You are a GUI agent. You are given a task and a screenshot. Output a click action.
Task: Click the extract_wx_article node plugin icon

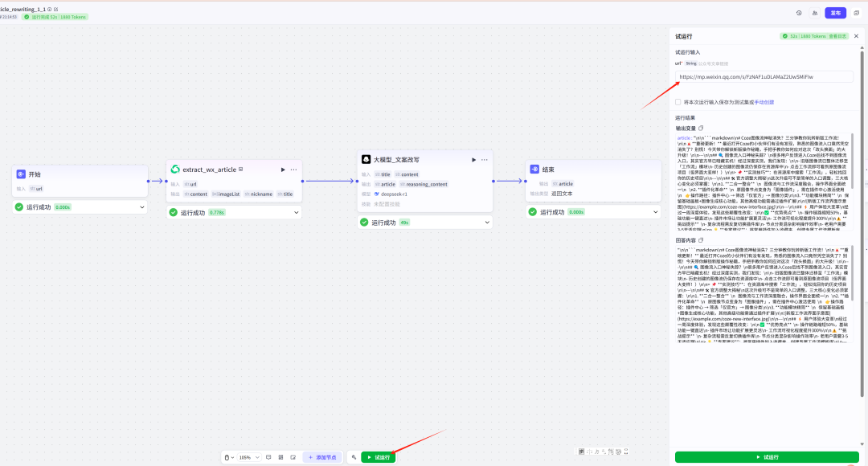[x=175, y=170]
